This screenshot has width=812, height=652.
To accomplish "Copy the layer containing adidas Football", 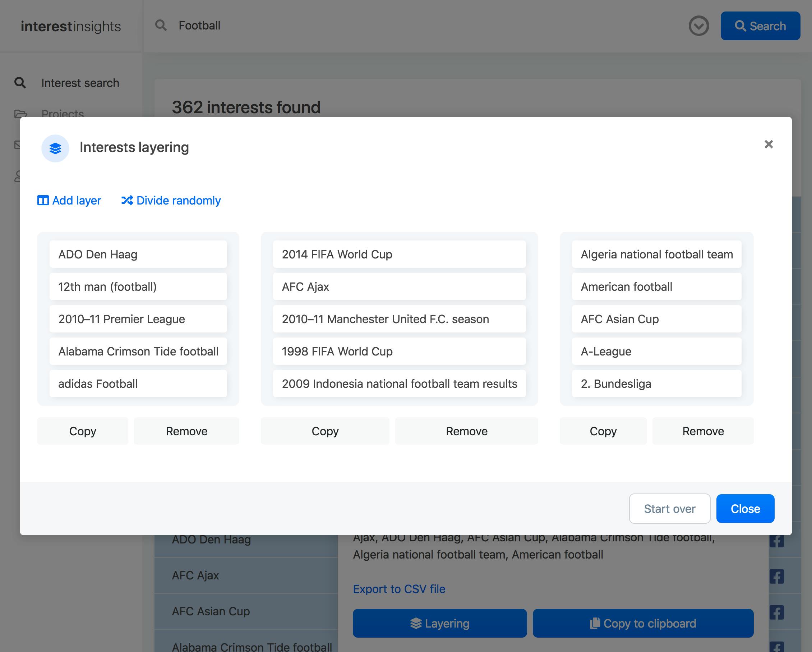I will pos(83,431).
